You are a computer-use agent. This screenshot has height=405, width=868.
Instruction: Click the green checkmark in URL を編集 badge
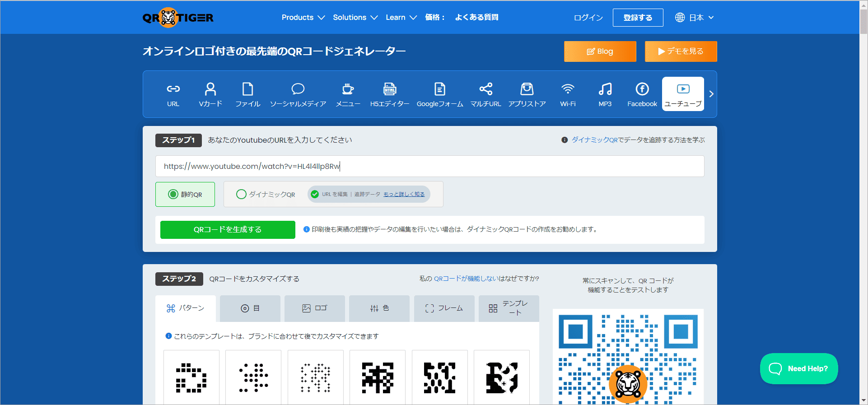315,194
